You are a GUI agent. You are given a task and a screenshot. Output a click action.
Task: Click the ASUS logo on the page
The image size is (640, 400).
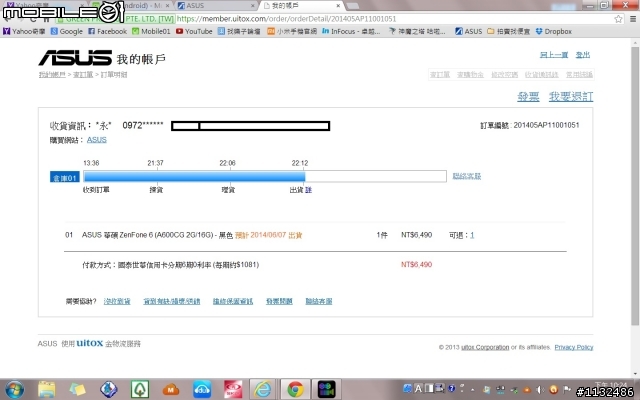tap(75, 58)
